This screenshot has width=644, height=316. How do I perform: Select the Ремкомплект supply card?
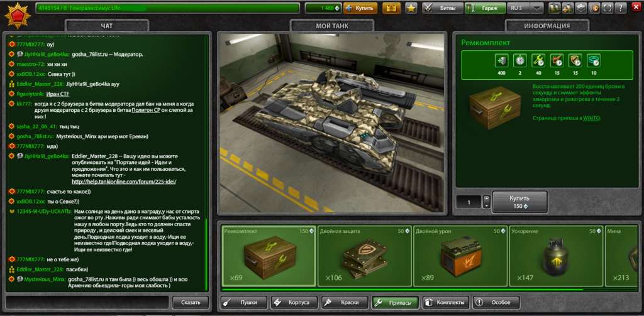(269, 256)
